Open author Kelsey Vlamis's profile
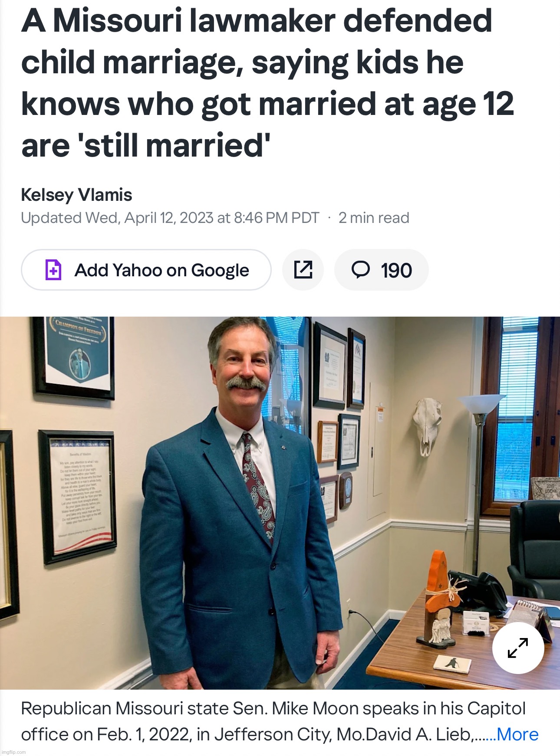 click(76, 195)
